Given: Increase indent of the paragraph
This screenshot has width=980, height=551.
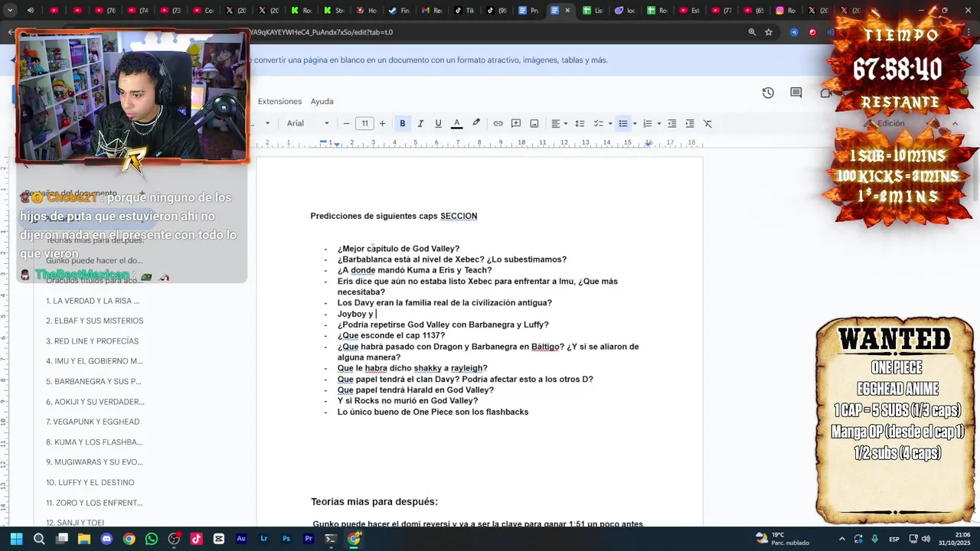Looking at the screenshot, I should 690,123.
